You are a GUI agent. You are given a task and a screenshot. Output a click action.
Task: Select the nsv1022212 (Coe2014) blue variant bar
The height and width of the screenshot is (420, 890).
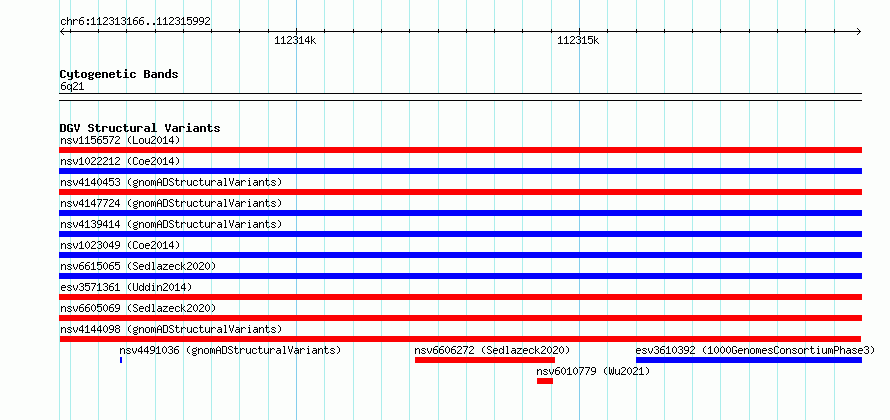(460, 171)
